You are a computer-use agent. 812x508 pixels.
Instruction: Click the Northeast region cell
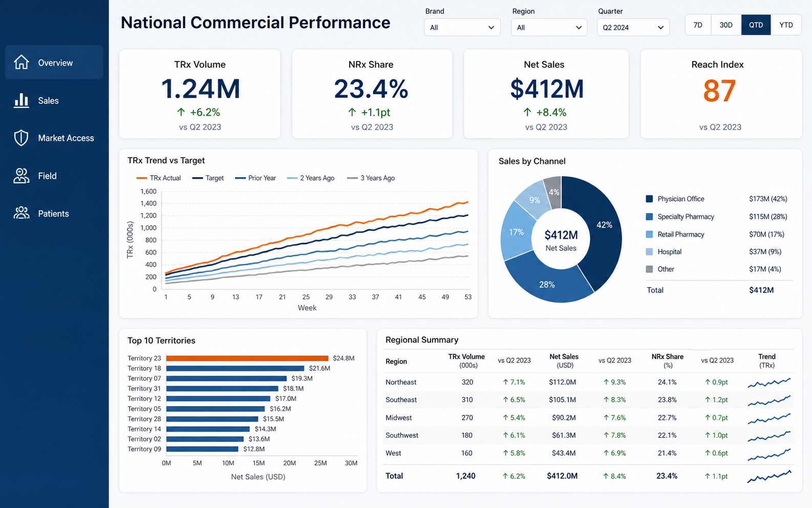[401, 382]
